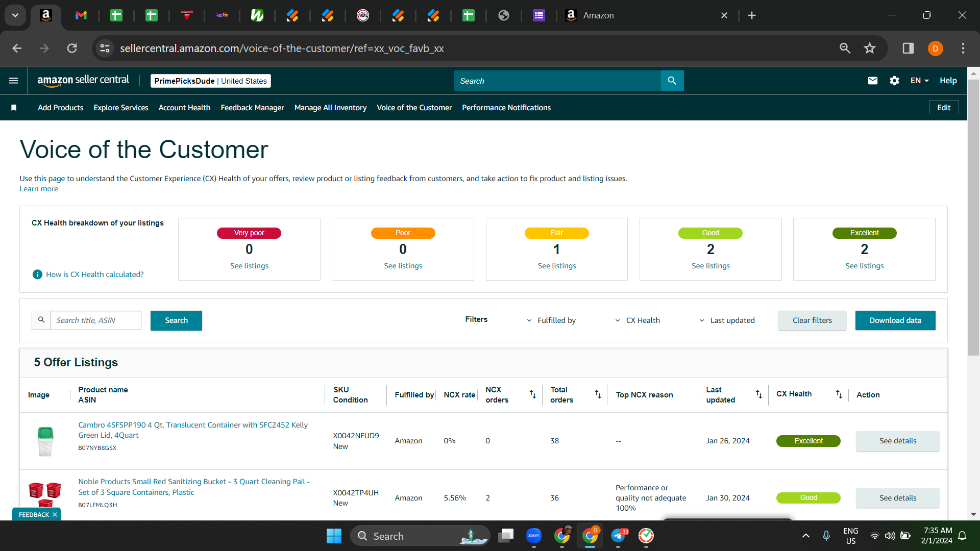980x551 pixels.
Task: Open the Chrome profile avatar
Action: 935,48
